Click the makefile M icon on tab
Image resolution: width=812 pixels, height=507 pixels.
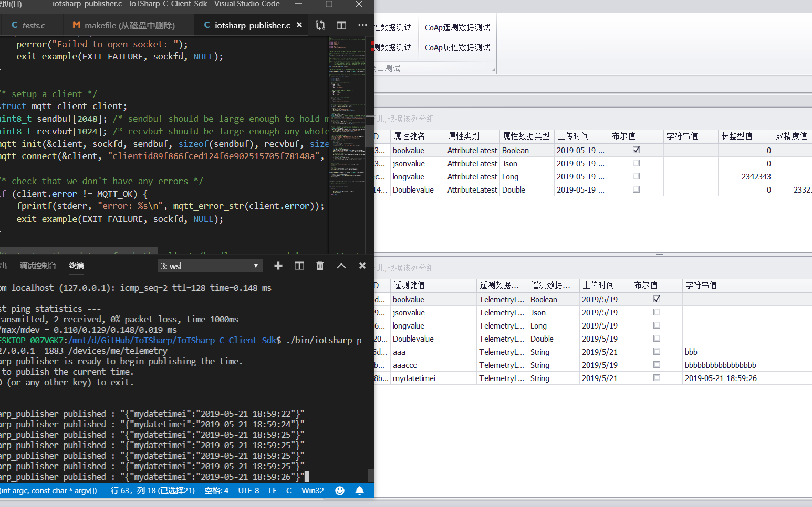point(77,25)
